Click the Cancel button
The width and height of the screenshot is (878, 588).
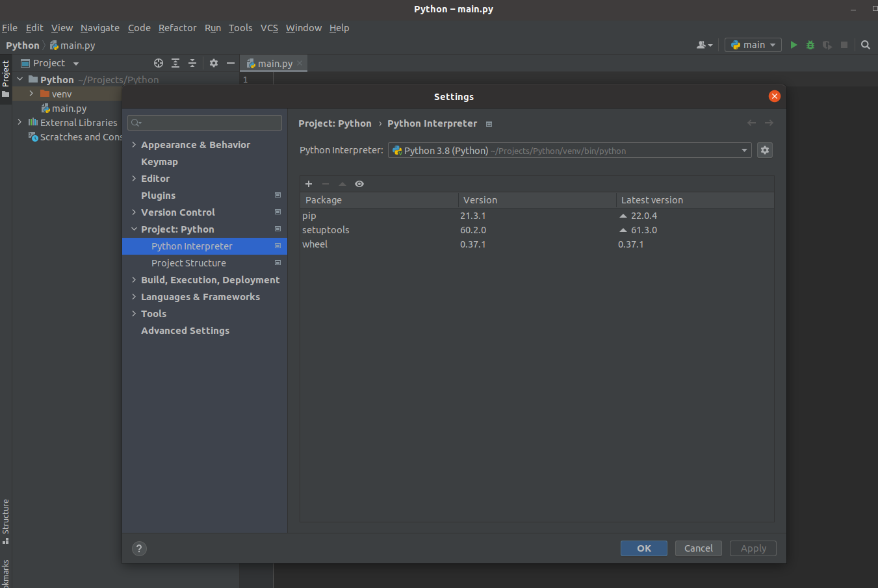pos(699,548)
